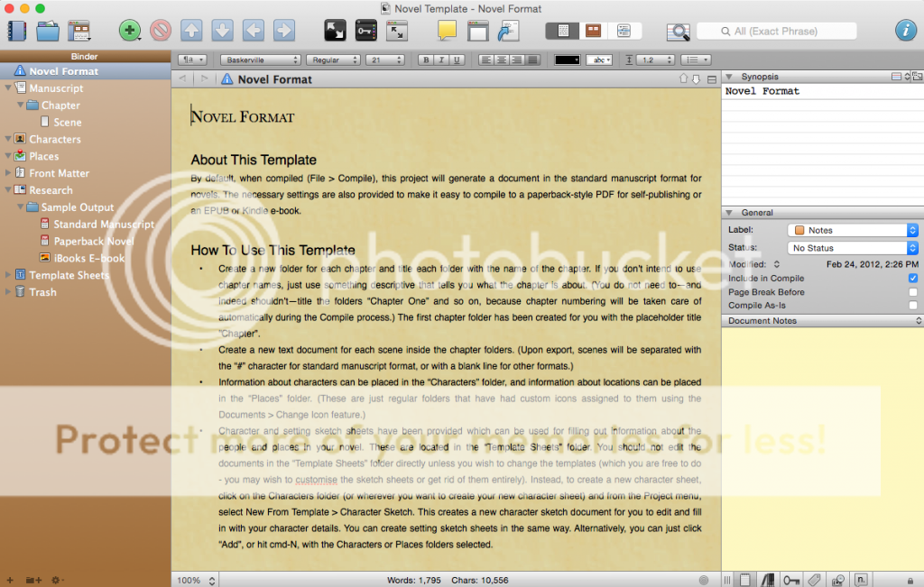Open the Inspector with the blue info icon

click(x=905, y=31)
